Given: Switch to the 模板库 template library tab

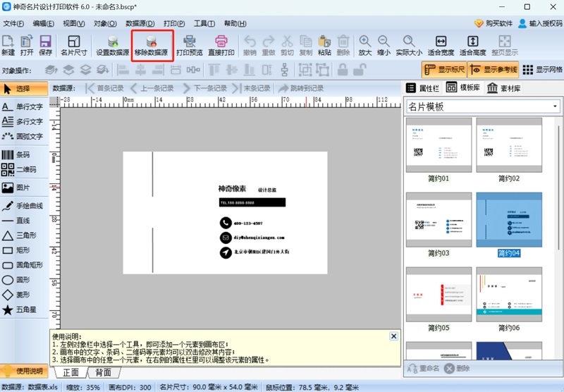Looking at the screenshot, I should tap(463, 87).
